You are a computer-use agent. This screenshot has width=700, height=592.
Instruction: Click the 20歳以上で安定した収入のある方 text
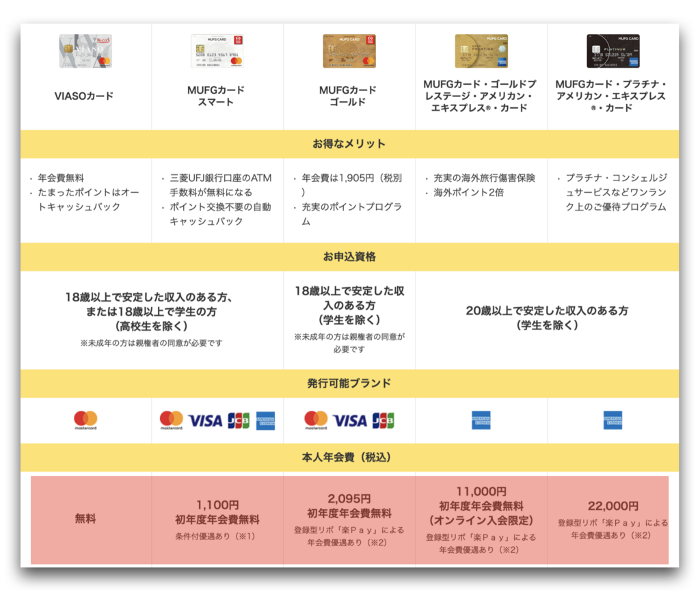pyautogui.click(x=547, y=311)
